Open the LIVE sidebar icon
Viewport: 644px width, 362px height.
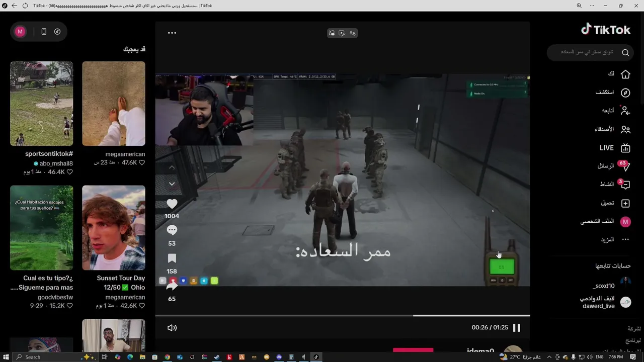click(625, 148)
